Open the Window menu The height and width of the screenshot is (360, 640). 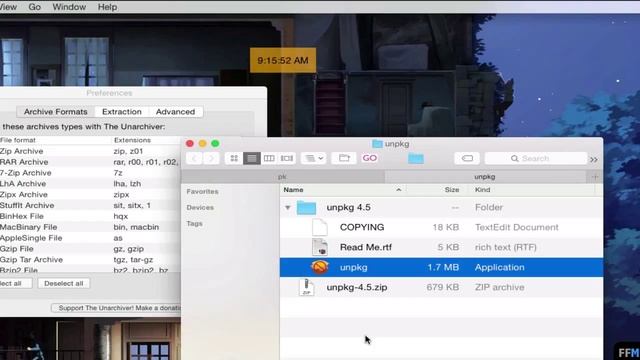tap(69, 7)
